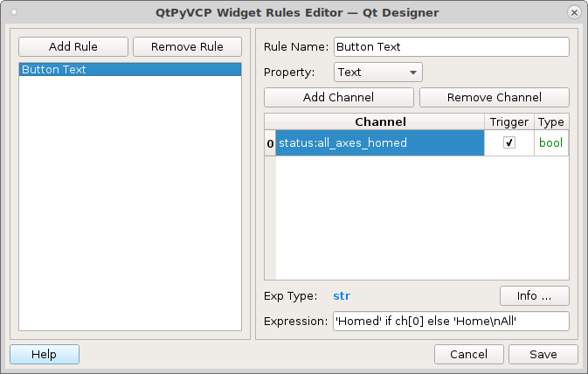This screenshot has width=588, height=374.
Task: Click the Type column header
Action: pos(551,122)
